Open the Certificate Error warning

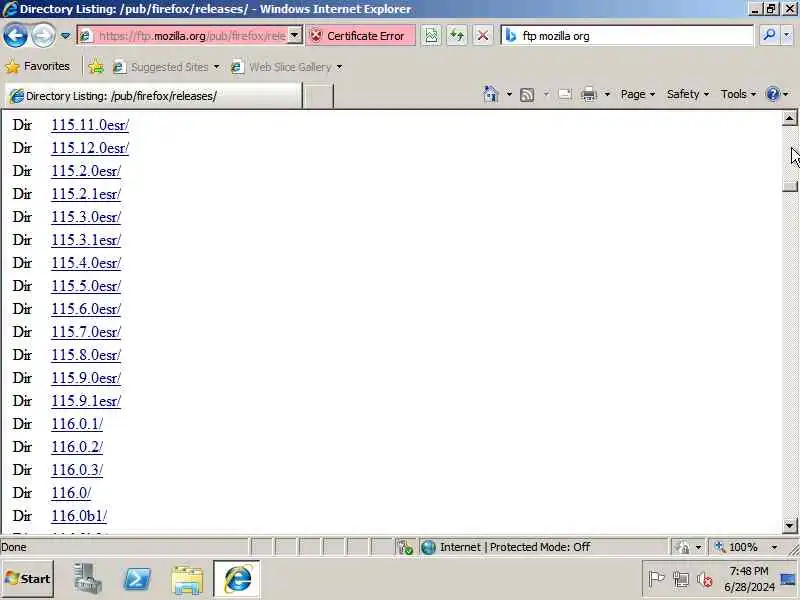[360, 36]
